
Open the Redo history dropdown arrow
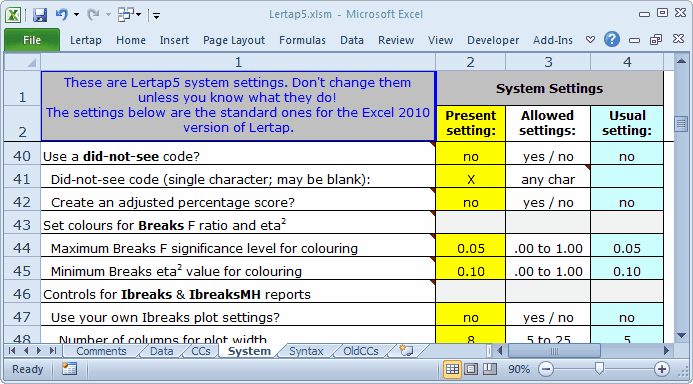pyautogui.click(x=108, y=15)
